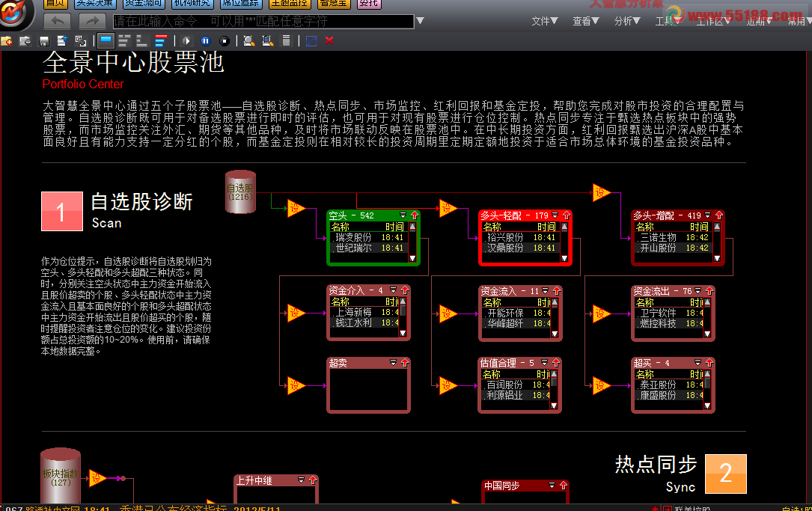Click the document magnifier search icon
Image resolution: width=812 pixels, height=511 pixels.
click(x=268, y=41)
